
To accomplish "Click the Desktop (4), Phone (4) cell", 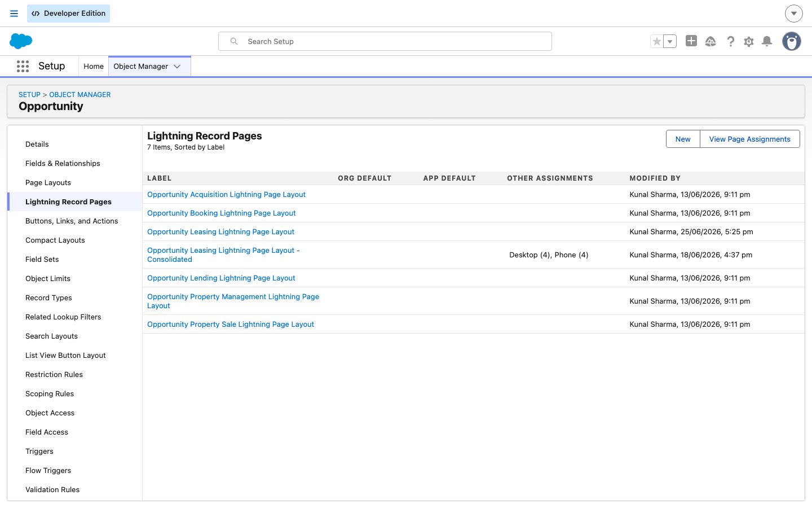I will pyautogui.click(x=549, y=255).
